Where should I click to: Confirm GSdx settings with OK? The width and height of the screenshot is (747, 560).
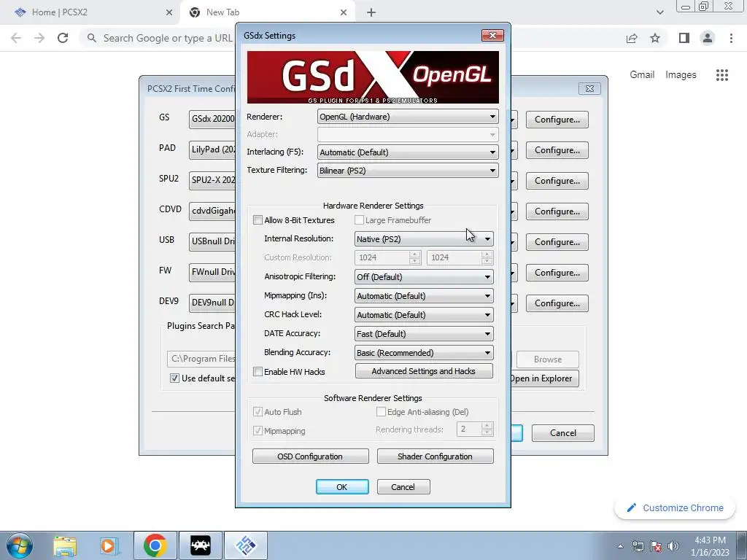tap(342, 486)
